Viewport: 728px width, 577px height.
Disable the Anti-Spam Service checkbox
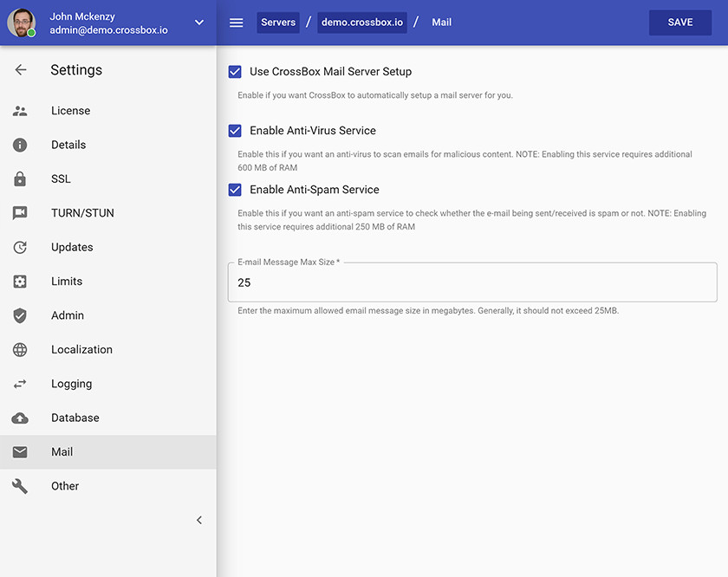coord(235,190)
